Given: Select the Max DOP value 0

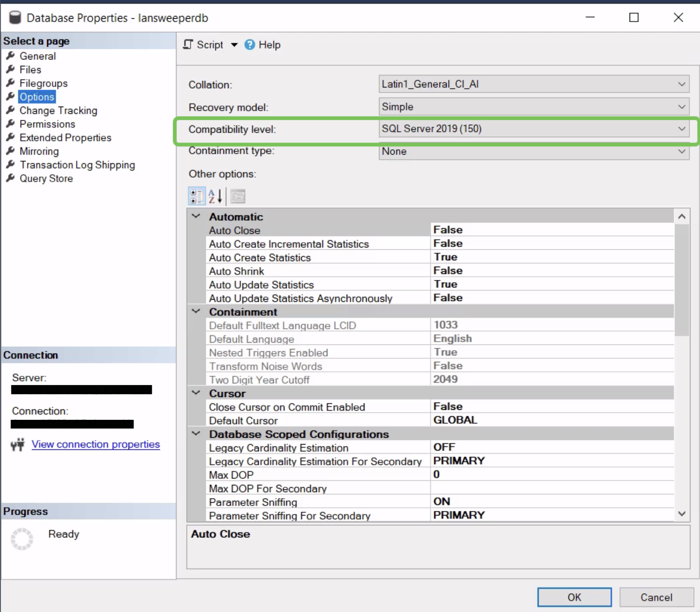Looking at the screenshot, I should tap(436, 474).
